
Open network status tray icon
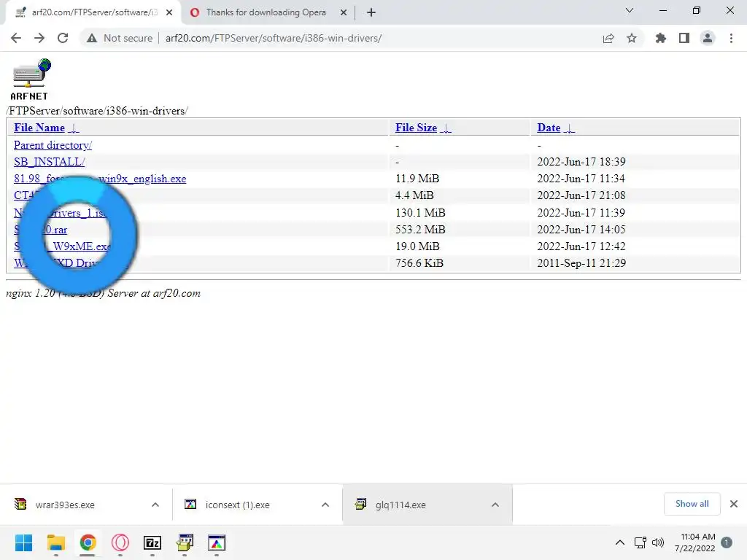640,542
